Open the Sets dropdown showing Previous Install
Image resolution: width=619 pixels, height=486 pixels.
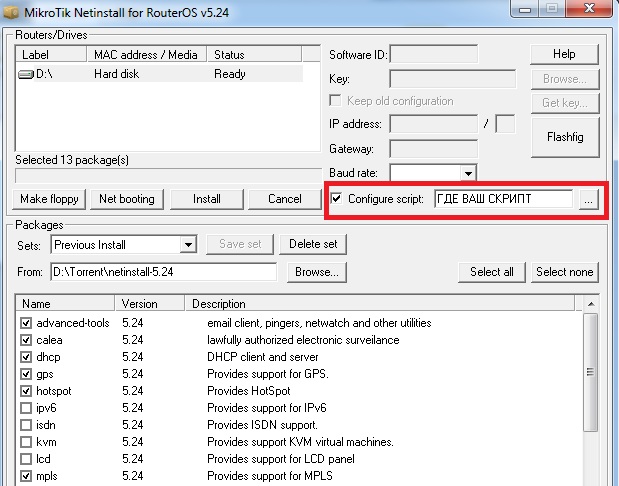pyautogui.click(x=188, y=245)
